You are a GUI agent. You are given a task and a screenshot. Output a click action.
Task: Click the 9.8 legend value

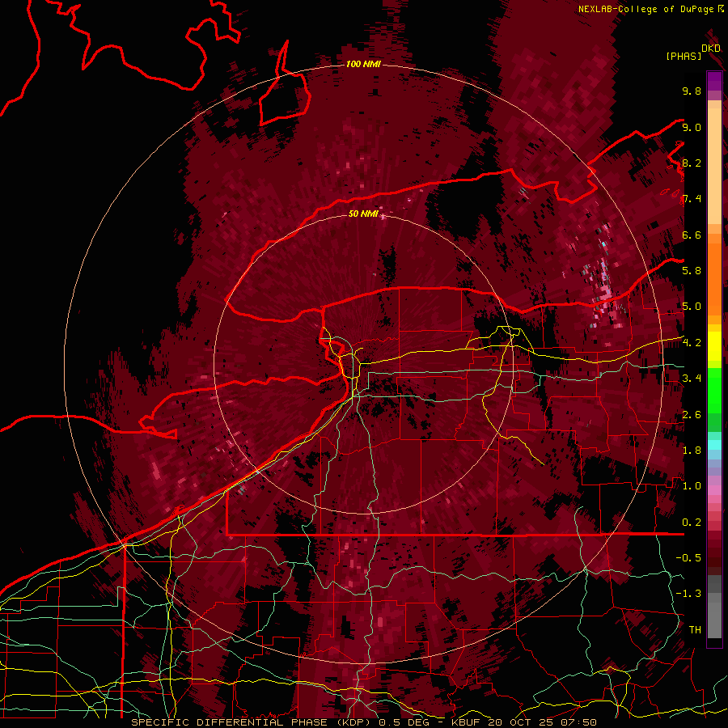tap(692, 91)
